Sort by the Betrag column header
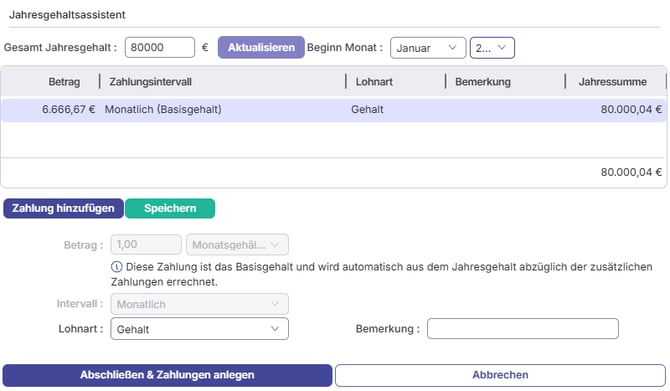This screenshot has height=391, width=670. (64, 82)
